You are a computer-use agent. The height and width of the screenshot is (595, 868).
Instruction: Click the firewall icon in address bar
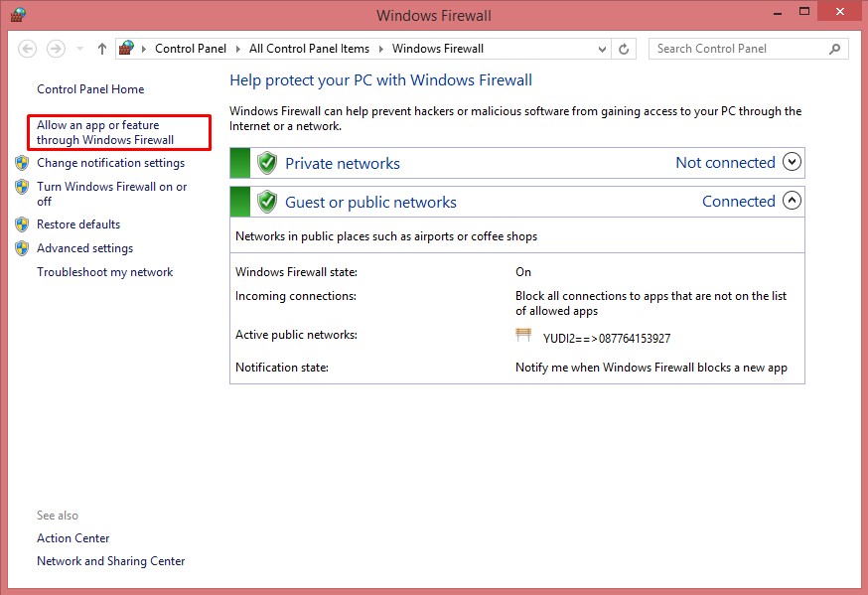(x=127, y=48)
